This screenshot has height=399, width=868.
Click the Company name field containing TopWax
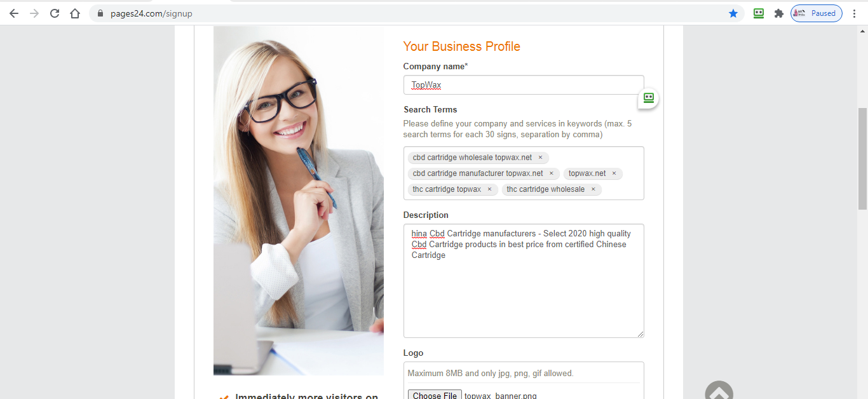click(524, 85)
